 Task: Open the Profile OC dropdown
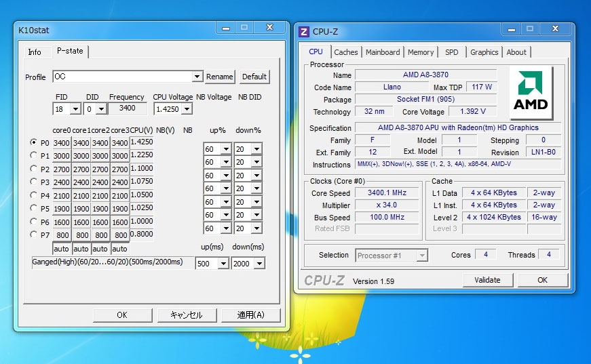click(x=197, y=77)
